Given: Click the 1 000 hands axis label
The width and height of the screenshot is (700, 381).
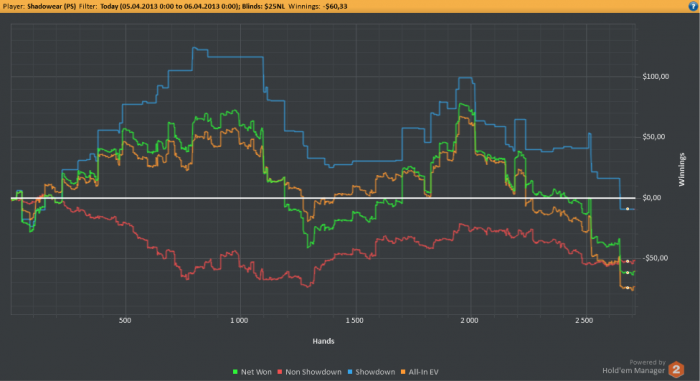Looking at the screenshot, I should [x=239, y=320].
